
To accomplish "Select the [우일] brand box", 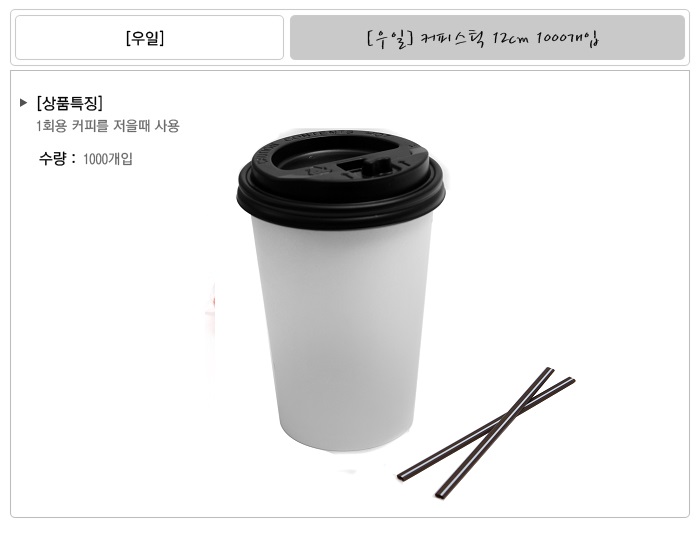I will click(150, 37).
